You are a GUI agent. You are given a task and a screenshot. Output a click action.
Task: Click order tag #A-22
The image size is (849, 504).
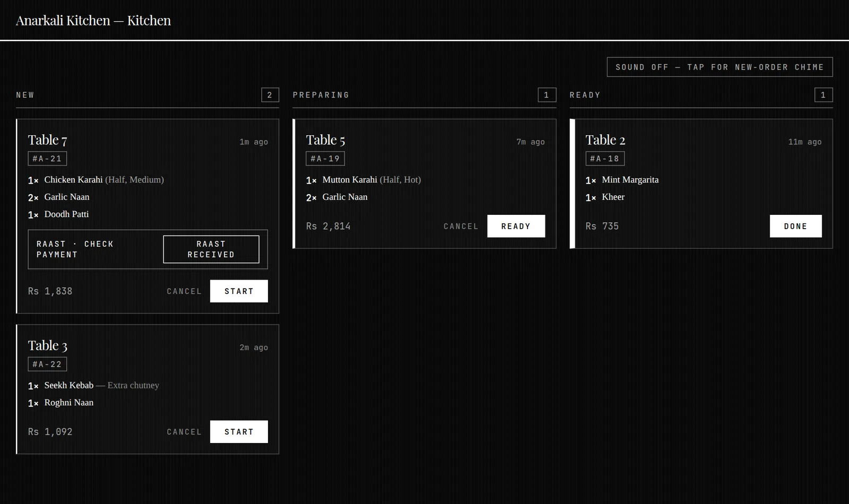47,364
